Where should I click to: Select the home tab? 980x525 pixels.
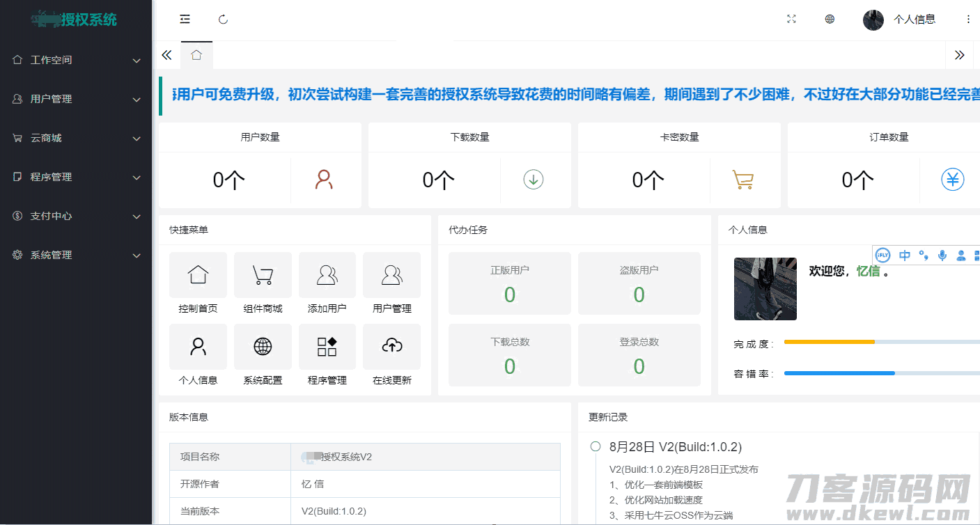coord(196,55)
